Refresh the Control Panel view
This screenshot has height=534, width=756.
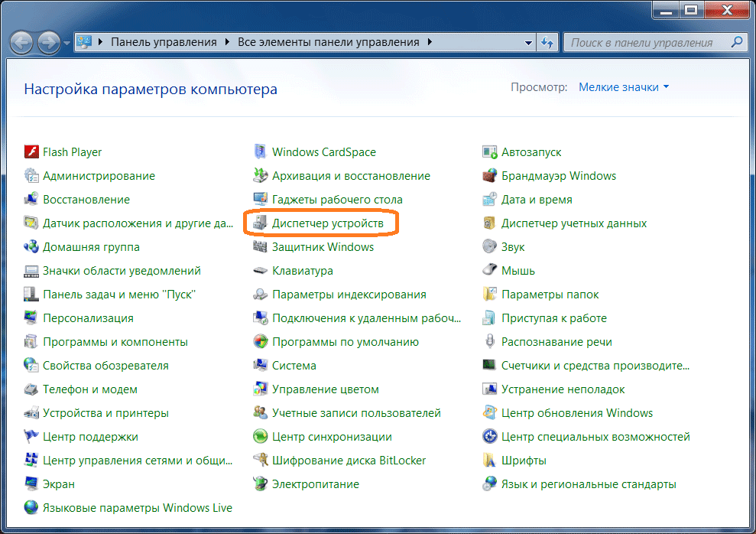[547, 42]
